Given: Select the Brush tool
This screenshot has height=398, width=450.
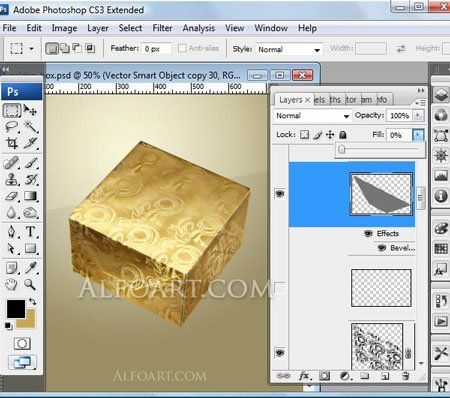Looking at the screenshot, I should [x=30, y=163].
